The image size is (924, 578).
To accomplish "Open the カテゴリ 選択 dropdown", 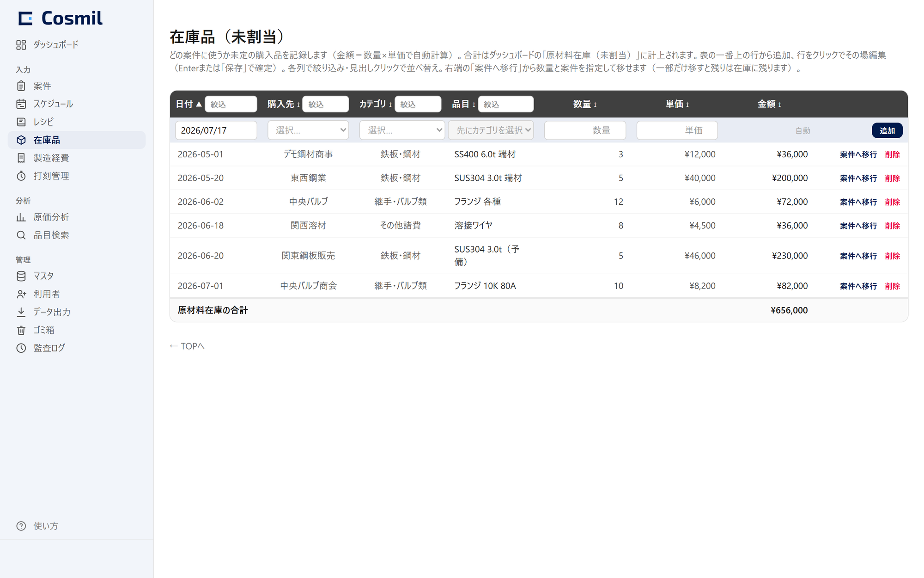I will 402,130.
